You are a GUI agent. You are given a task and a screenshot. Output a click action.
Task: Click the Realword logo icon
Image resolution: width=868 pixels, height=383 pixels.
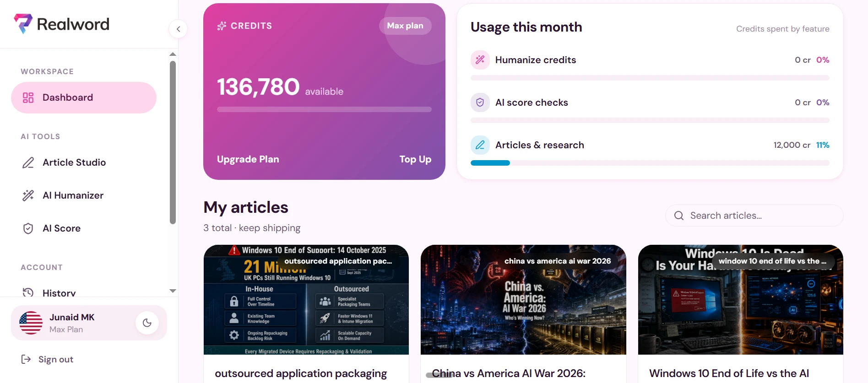[23, 23]
